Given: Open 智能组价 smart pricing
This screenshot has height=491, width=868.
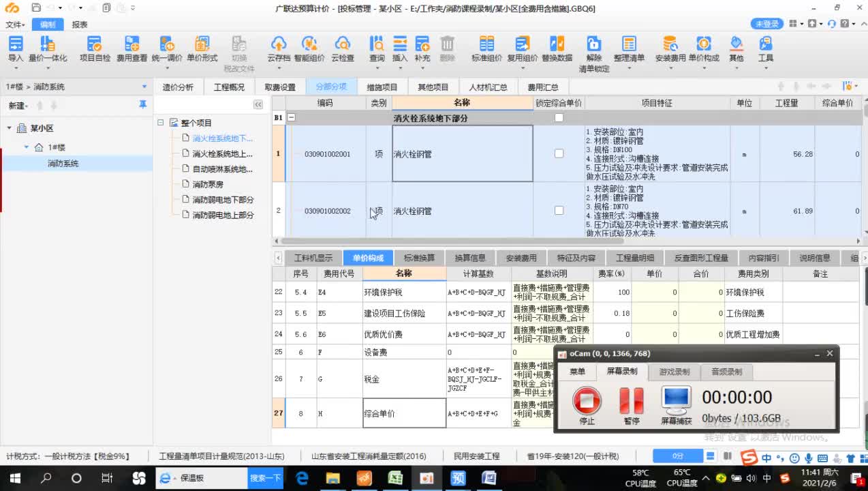Looking at the screenshot, I should tap(309, 49).
